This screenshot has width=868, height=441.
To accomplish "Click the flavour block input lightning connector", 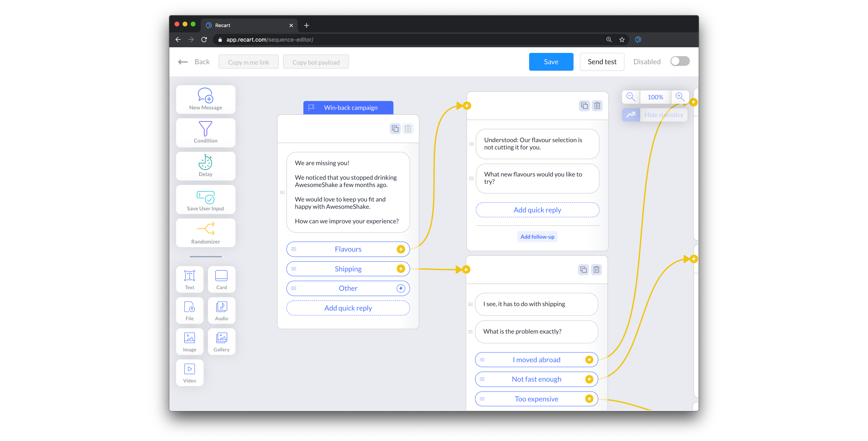I will click(x=467, y=106).
